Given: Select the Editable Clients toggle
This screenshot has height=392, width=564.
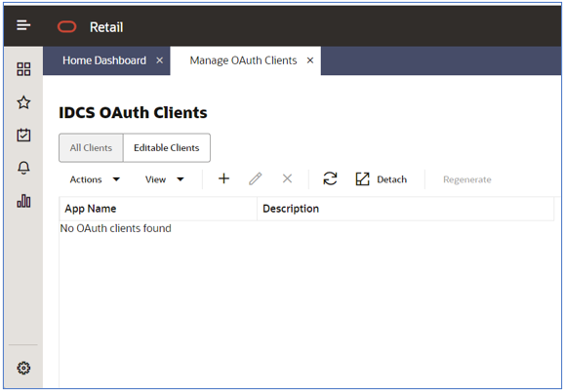Looking at the screenshot, I should (x=167, y=147).
